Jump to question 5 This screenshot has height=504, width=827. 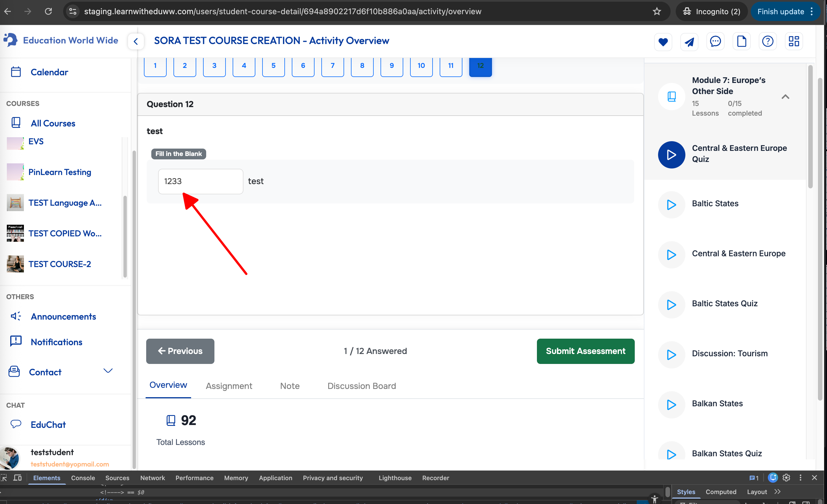click(273, 66)
